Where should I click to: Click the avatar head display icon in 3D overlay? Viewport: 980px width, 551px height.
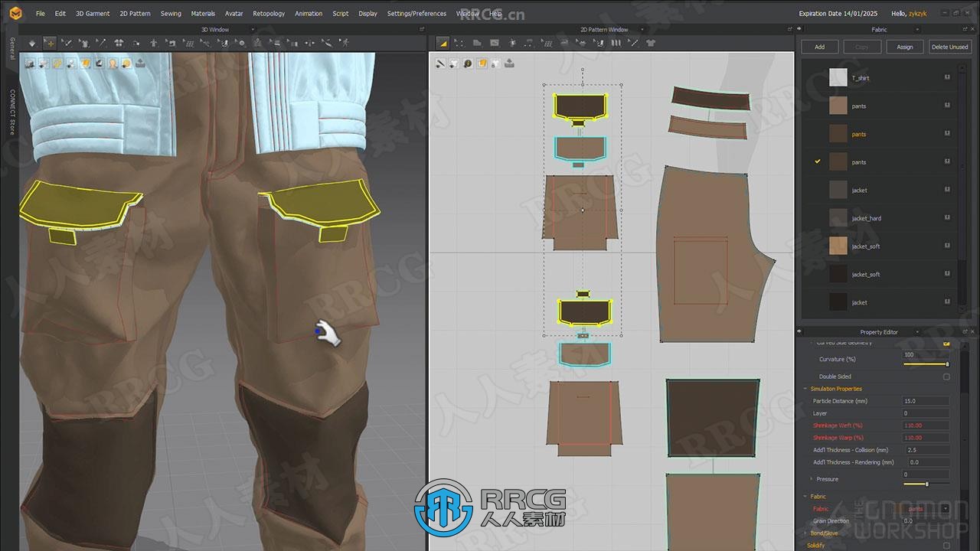[113, 64]
